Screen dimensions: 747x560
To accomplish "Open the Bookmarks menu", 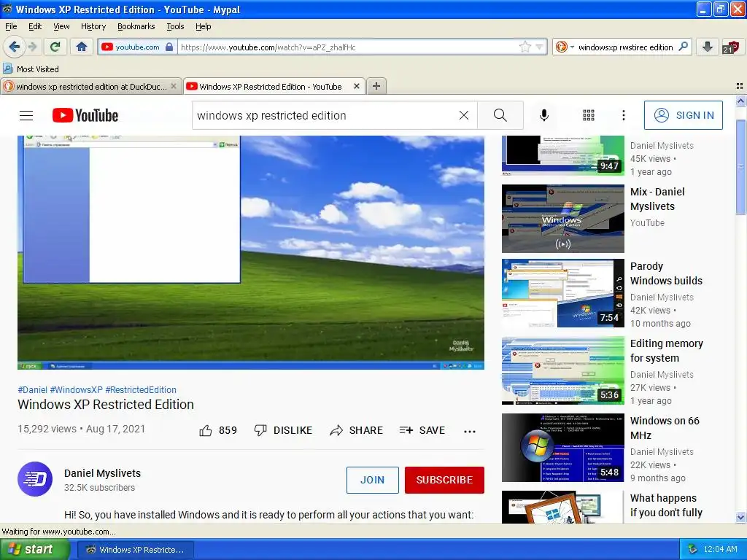I will [x=136, y=26].
